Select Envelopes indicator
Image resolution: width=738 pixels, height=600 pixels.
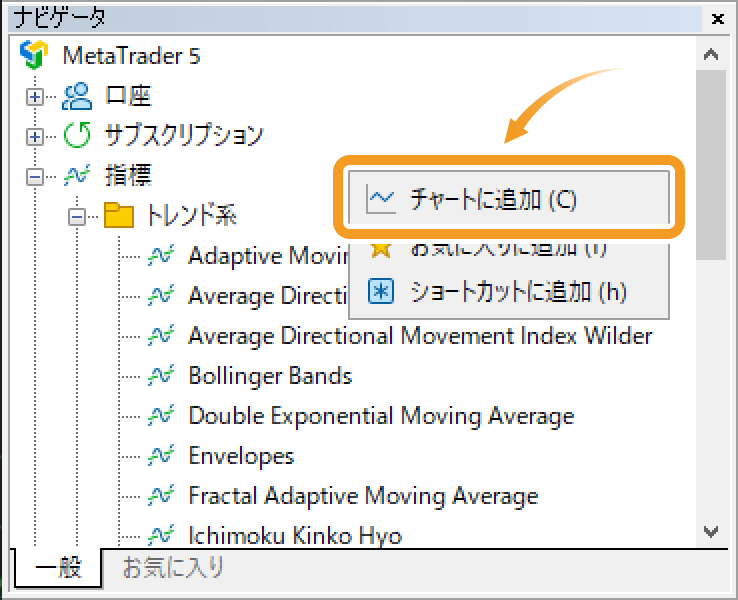(241, 456)
